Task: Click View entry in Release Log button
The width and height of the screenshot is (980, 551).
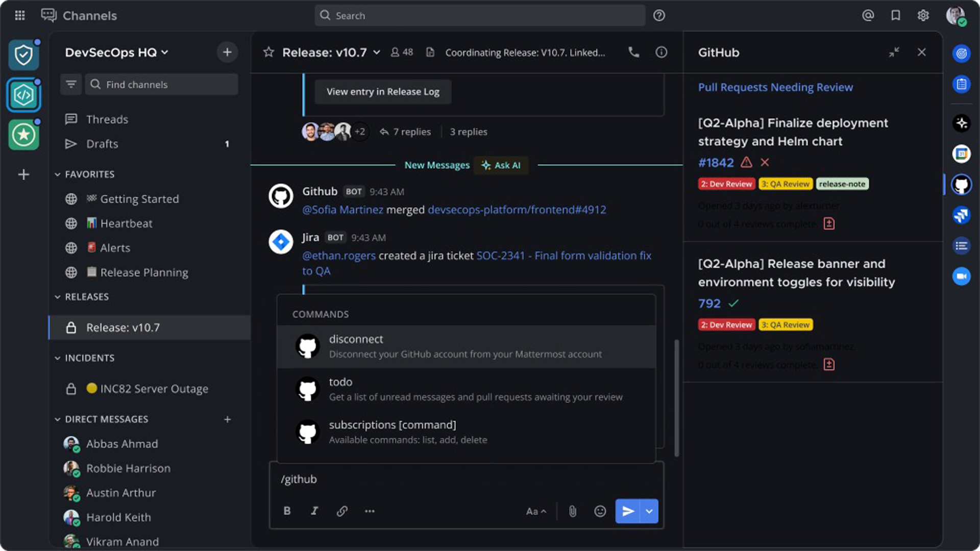Action: [383, 92]
